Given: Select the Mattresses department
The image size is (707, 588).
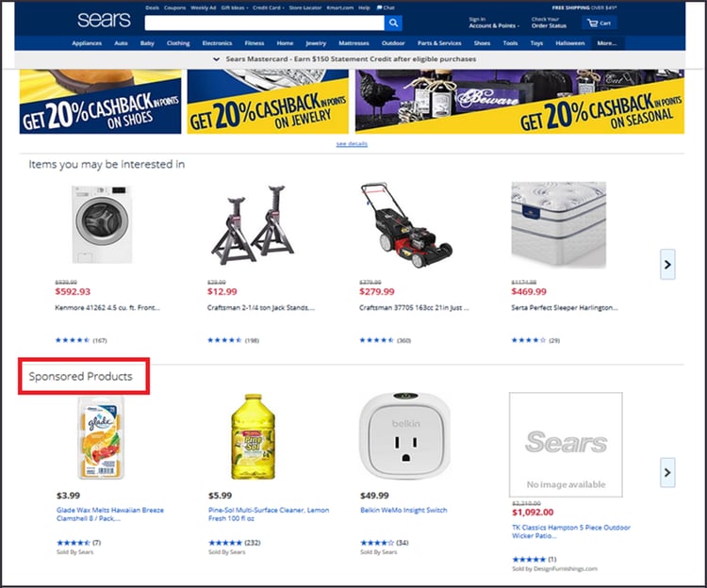Looking at the screenshot, I should [353, 43].
